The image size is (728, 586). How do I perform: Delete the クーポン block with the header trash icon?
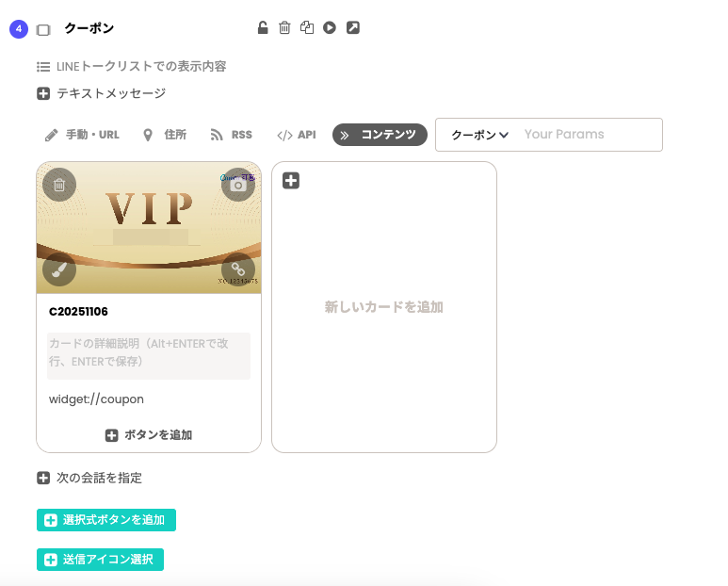click(284, 28)
